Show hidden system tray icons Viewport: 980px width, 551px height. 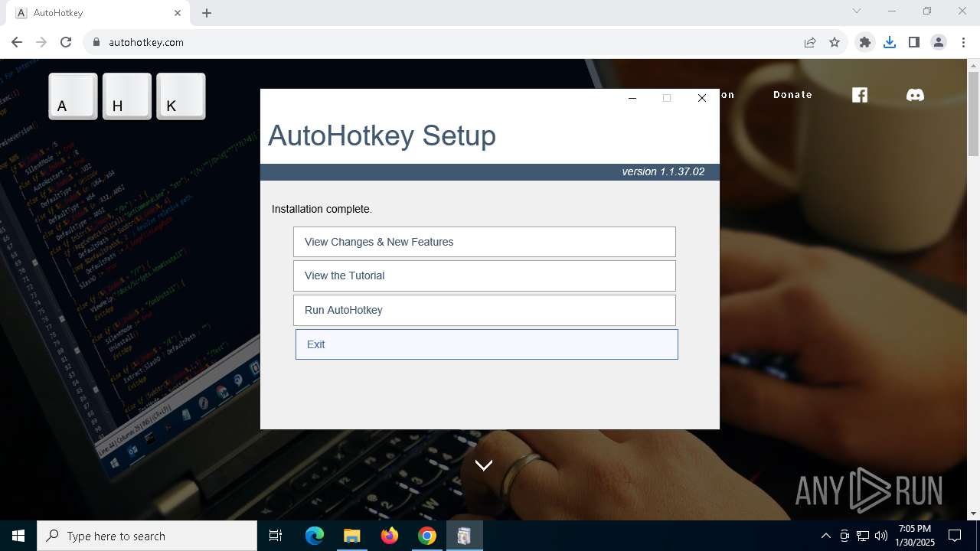(x=825, y=536)
